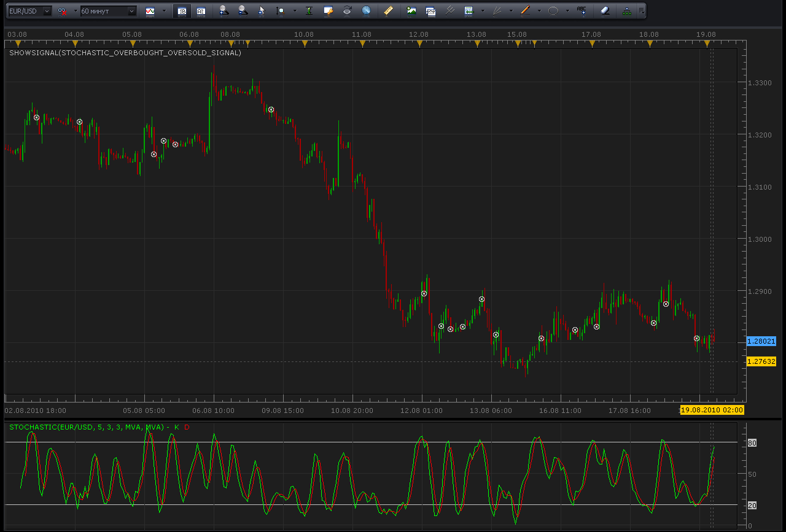Click the 02.08.2010 18:00 time axis label
The height and width of the screenshot is (532, 786).
point(35,411)
